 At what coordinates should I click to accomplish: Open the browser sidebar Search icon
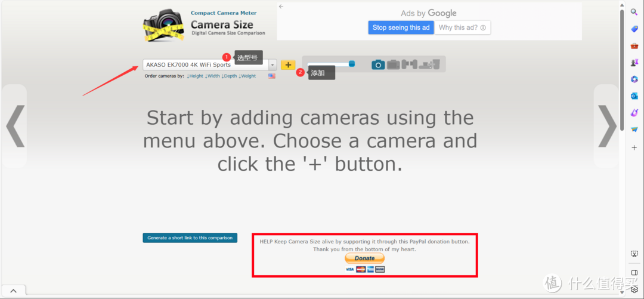pyautogui.click(x=634, y=11)
